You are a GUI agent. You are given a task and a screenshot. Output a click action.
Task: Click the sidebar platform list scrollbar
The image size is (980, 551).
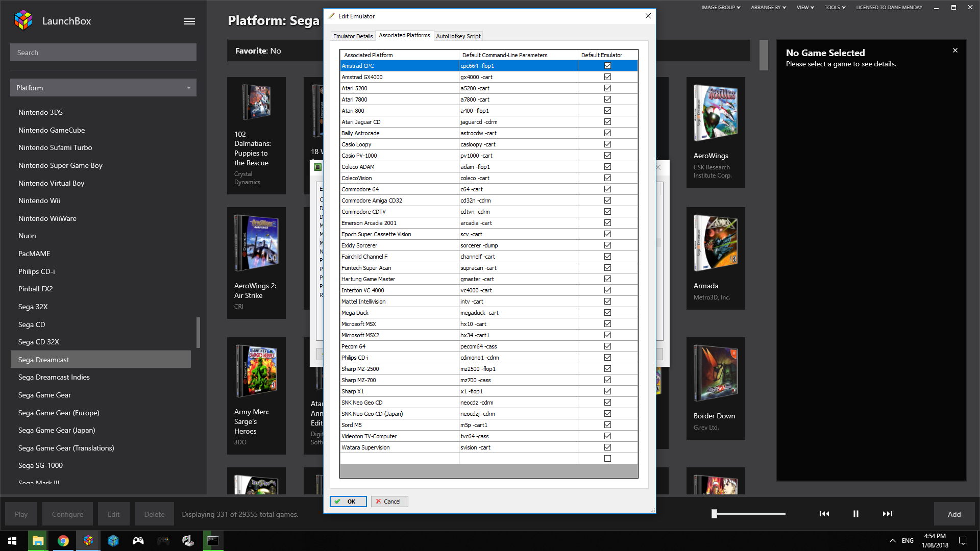pyautogui.click(x=198, y=333)
